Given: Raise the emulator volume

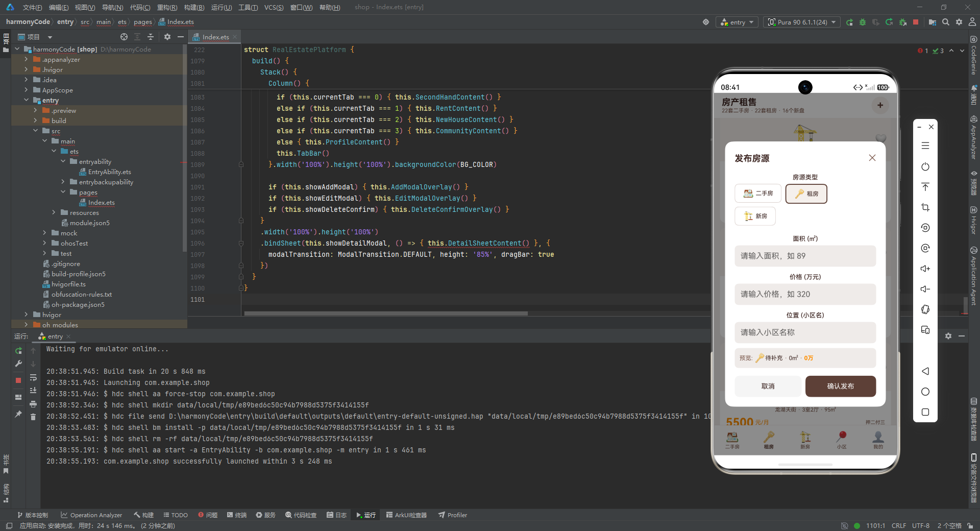Looking at the screenshot, I should coord(925,269).
